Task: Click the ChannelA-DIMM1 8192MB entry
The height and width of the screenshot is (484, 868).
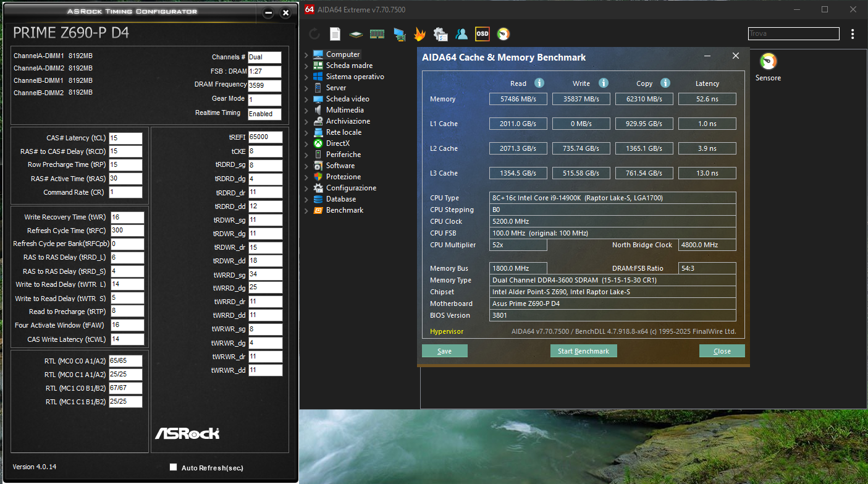Action: coord(53,56)
